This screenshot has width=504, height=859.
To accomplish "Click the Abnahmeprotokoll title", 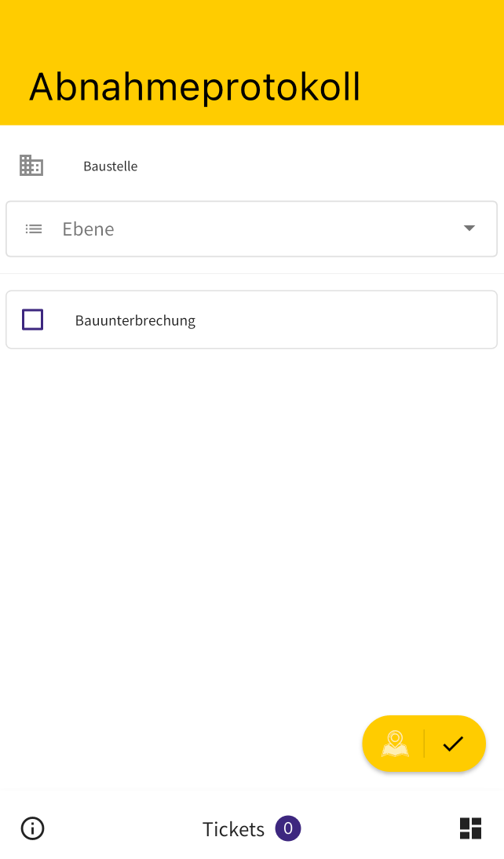I will [195, 88].
